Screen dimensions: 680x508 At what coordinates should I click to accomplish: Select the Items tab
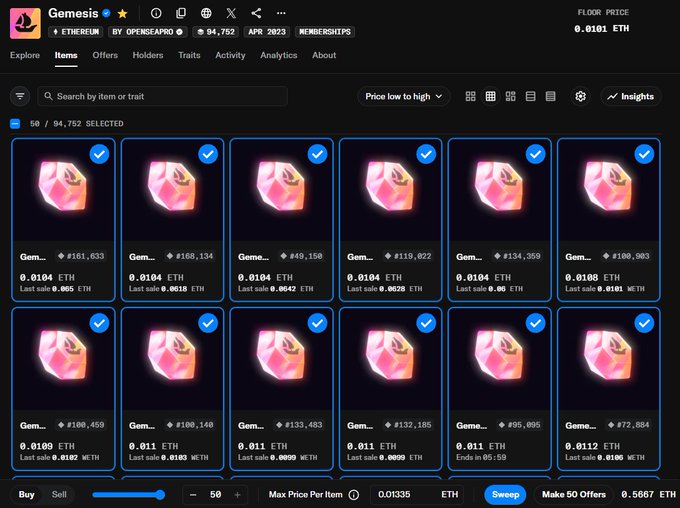(66, 55)
